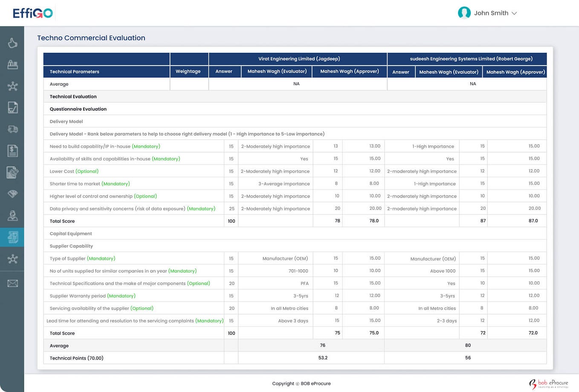Select the dollar invoice document icon
This screenshot has height=392, width=579.
click(12, 150)
